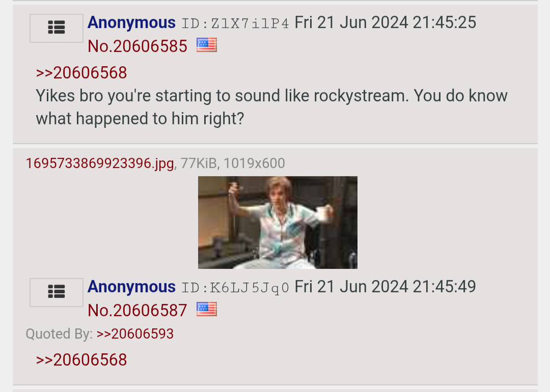Image resolution: width=550 pixels, height=392 pixels.
Task: Select poster ID Z1X7ilP4
Action: click(x=235, y=23)
